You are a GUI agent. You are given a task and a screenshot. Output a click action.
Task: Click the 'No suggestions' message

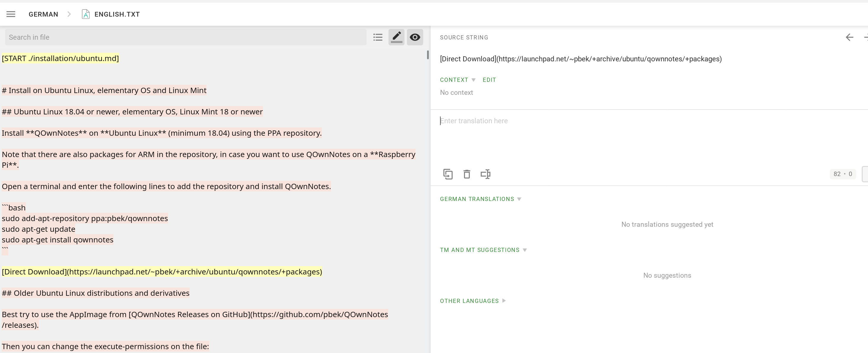[x=667, y=275]
